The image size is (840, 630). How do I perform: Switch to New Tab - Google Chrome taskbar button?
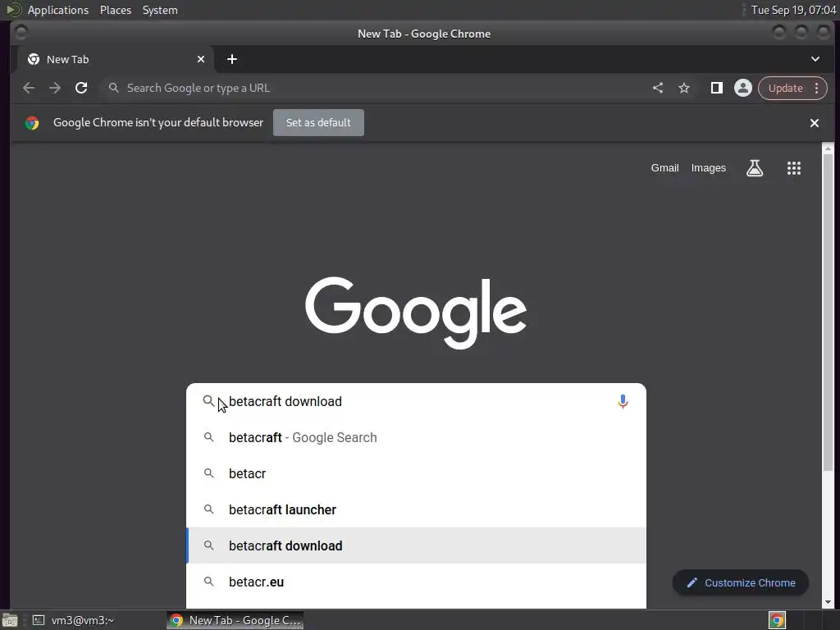pyautogui.click(x=235, y=620)
